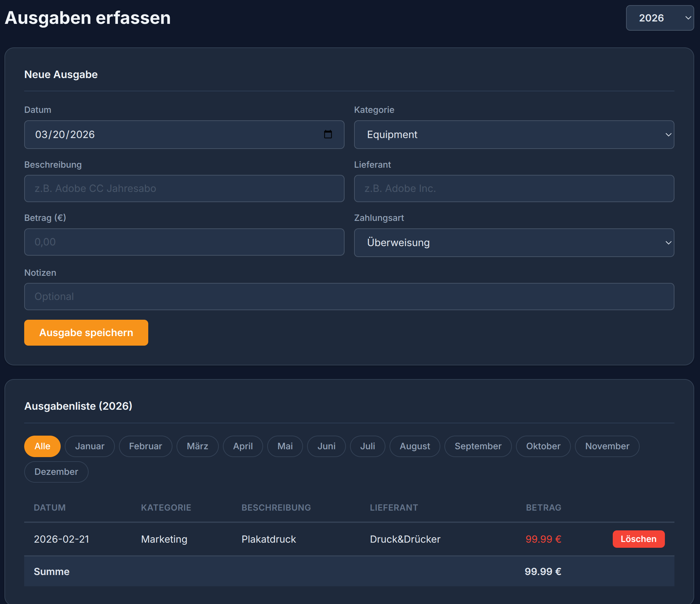
Task: Click the Betrag amount field
Action: [184, 242]
